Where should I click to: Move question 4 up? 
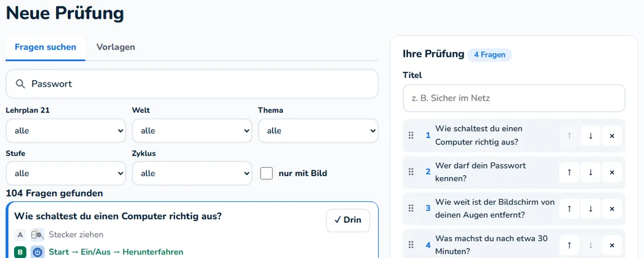569,245
